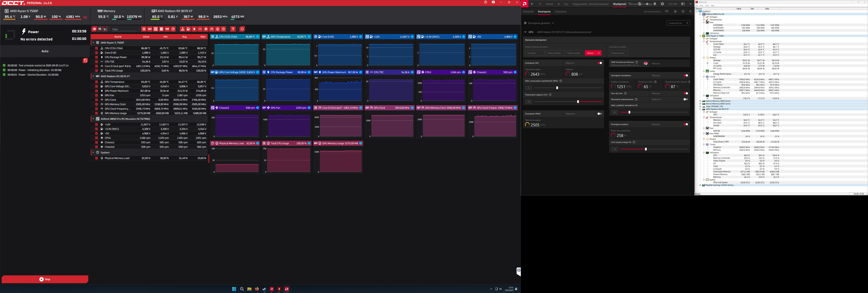The height and width of the screenshot is (293, 868).
Task: Filter sensors by the fan icon
Action: click(x=206, y=29)
